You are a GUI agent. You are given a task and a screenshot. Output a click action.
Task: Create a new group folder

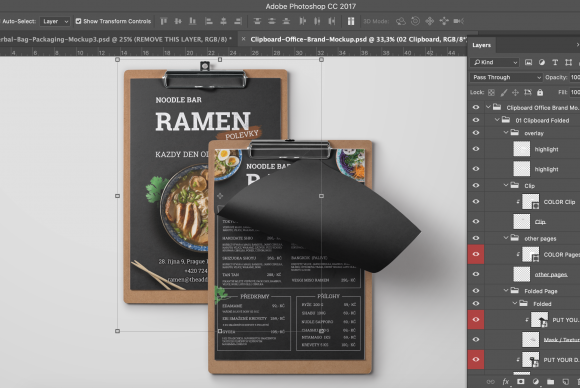550,382
